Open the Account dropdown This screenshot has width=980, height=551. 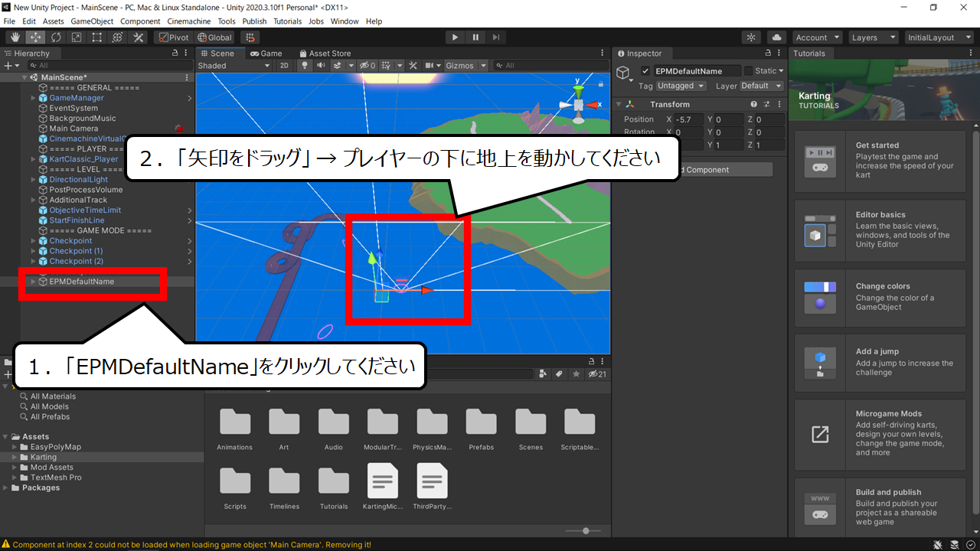[817, 37]
